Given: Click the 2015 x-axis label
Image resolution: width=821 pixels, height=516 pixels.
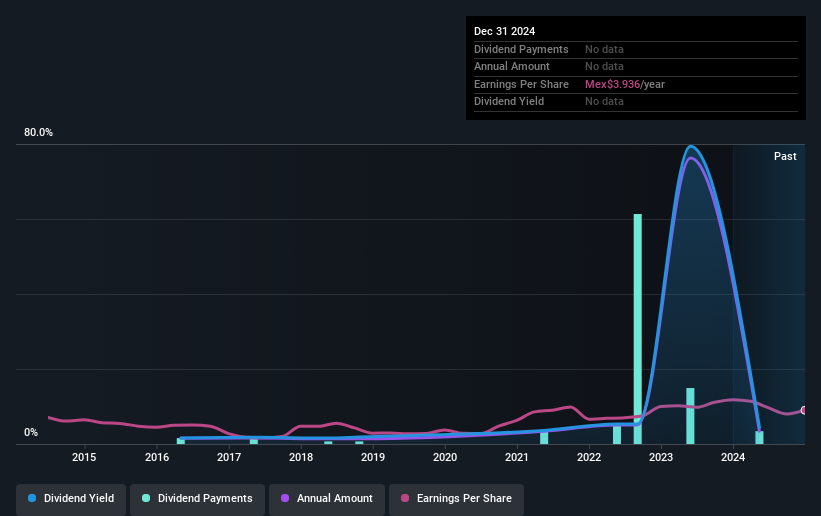Looking at the screenshot, I should tap(84, 457).
